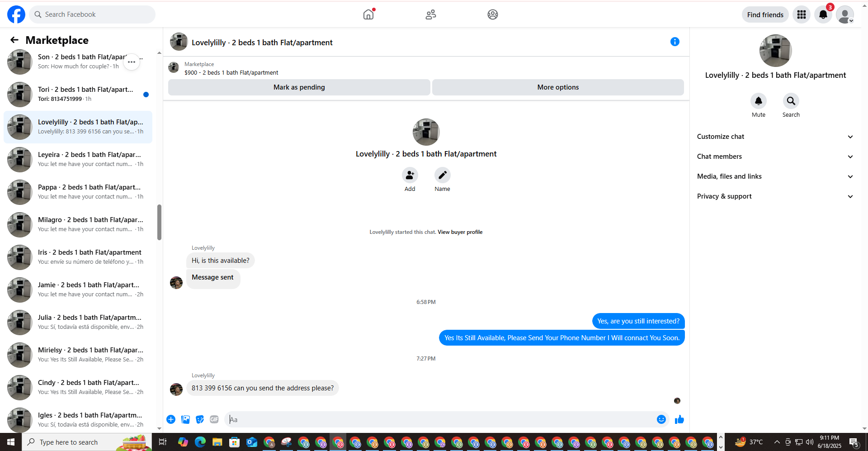
Task: Open the Groups icon in top navigation
Action: (x=493, y=14)
